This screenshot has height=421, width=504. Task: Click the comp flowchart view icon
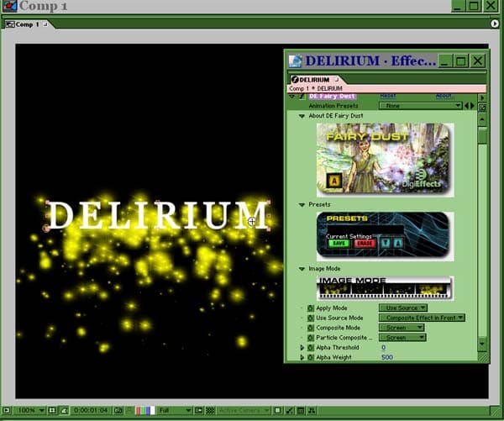[312, 410]
